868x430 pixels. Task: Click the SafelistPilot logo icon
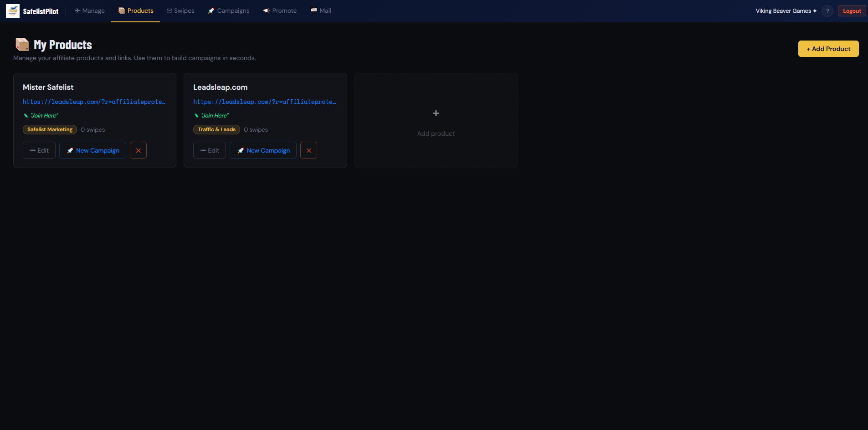12,10
